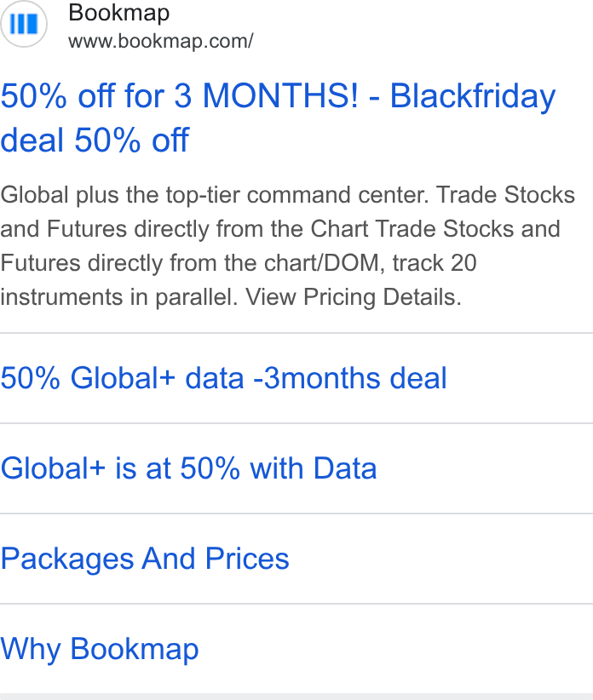The height and width of the screenshot is (700, 593).
Task: Click the gray bar below Why Bookmap
Action: click(x=296, y=697)
